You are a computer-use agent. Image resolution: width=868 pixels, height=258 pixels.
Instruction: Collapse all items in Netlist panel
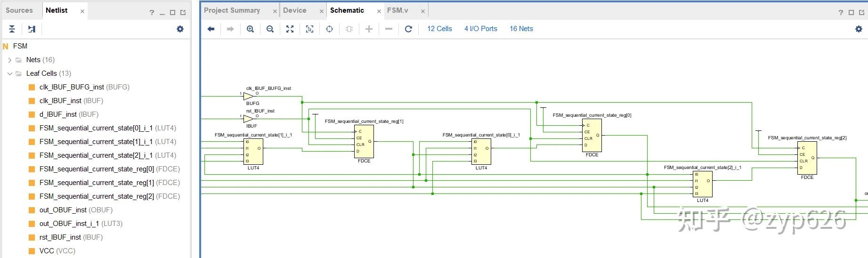pos(12,29)
